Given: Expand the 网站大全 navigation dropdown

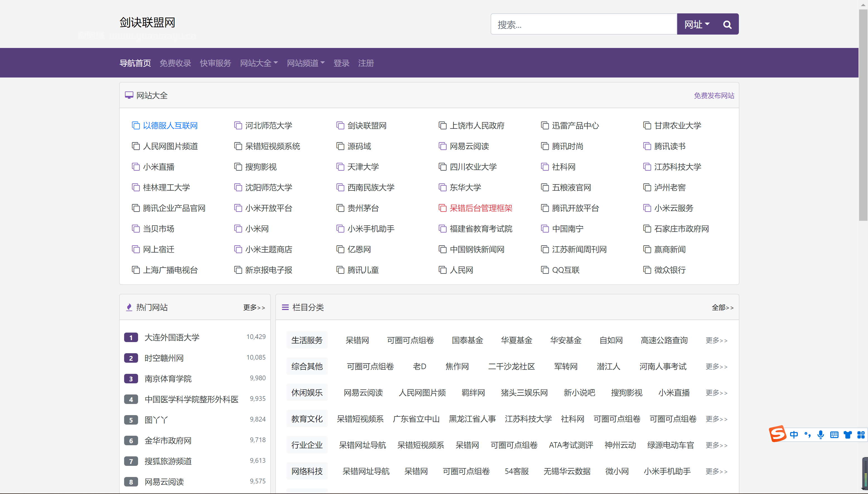Looking at the screenshot, I should pos(259,63).
